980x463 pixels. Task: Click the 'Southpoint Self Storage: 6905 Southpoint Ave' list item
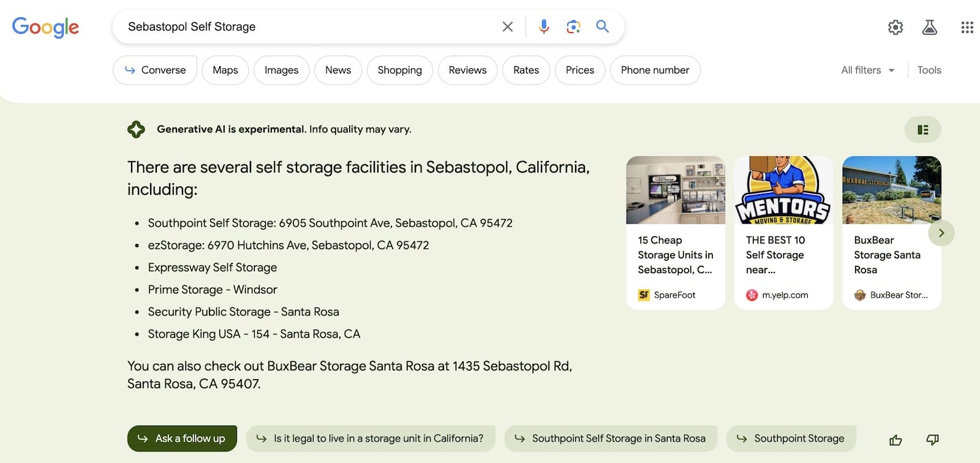[x=330, y=223]
